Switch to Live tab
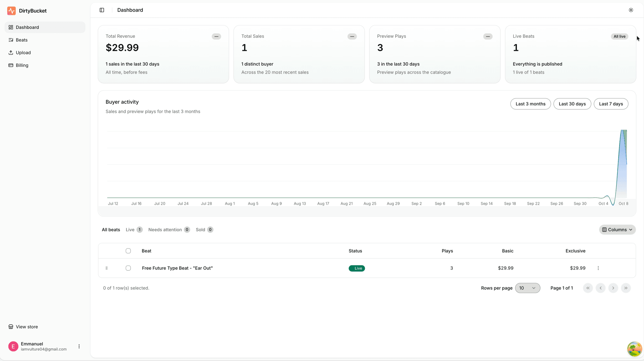This screenshot has height=361, width=644. tap(134, 230)
